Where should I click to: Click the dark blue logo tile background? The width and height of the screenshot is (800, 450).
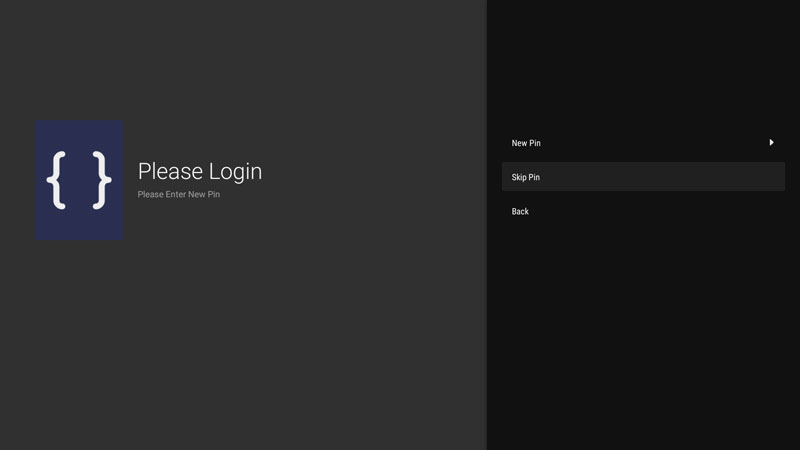[79, 226]
